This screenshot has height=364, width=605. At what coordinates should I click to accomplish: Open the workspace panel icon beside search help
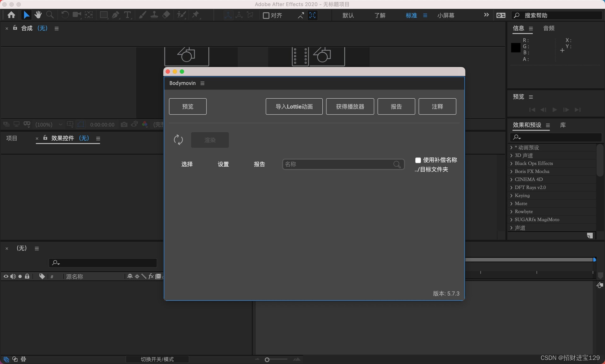[501, 15]
